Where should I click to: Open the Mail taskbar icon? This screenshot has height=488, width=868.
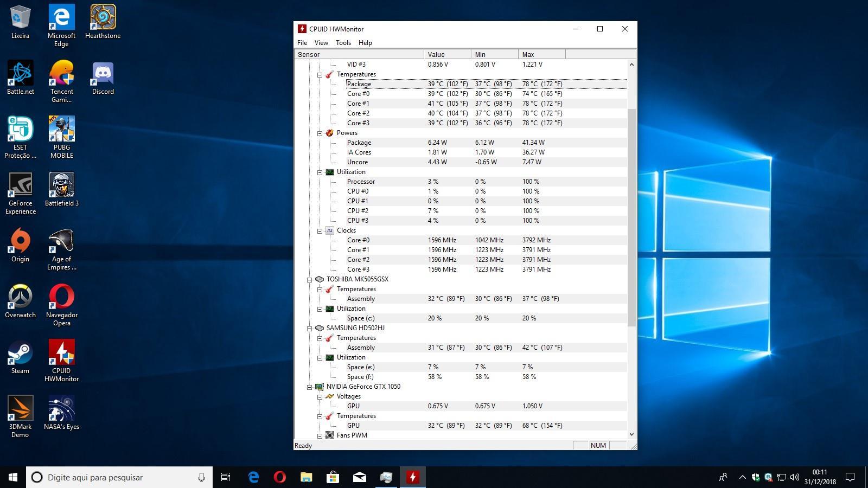(359, 477)
